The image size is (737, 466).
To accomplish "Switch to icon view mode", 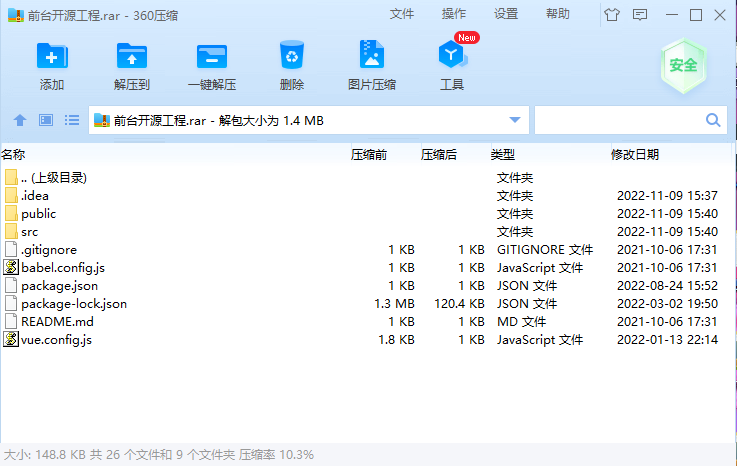I will [x=46, y=120].
